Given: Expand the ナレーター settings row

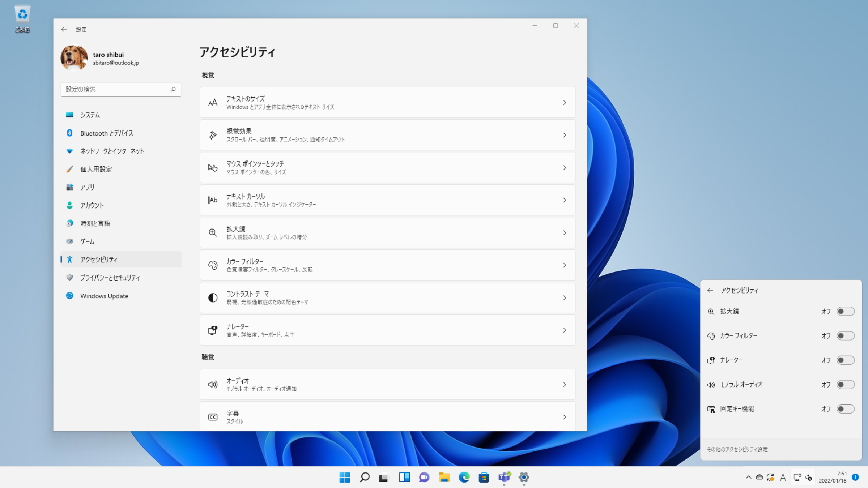Looking at the screenshot, I should (565, 330).
